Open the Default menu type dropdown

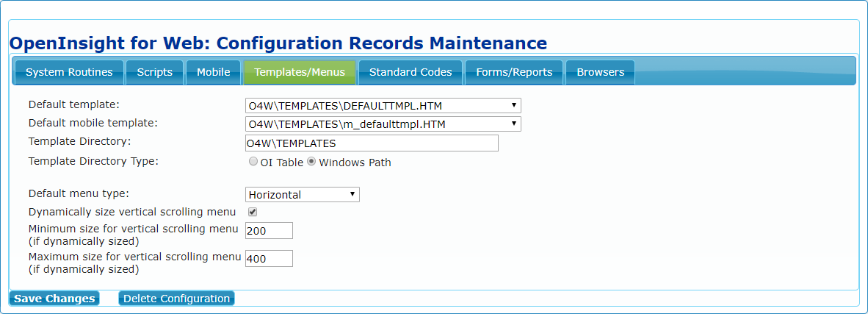click(303, 195)
